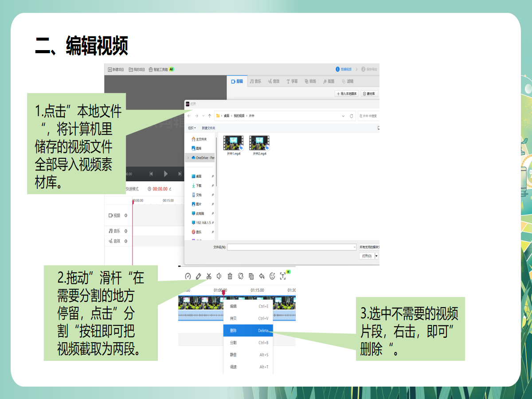Mute the 视频 track speaker toggle
The height and width of the screenshot is (399, 532).
click(x=126, y=215)
